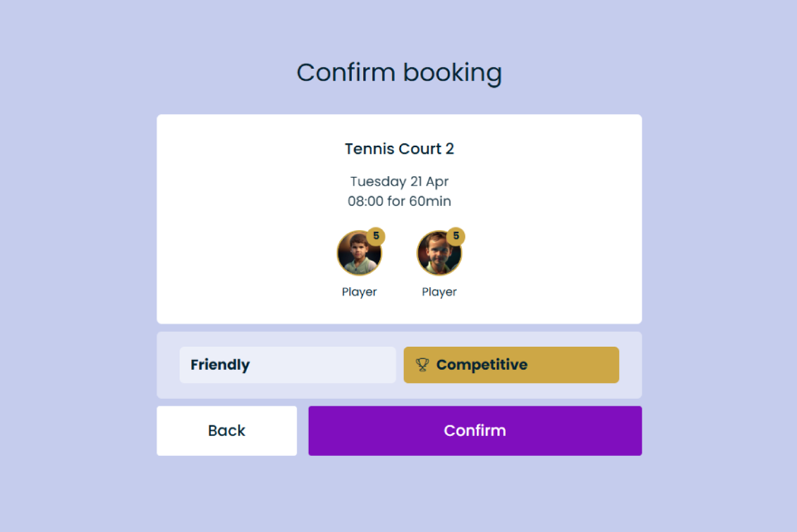Go back with the Back button
The width and height of the screenshot is (797, 532).
[x=227, y=430]
